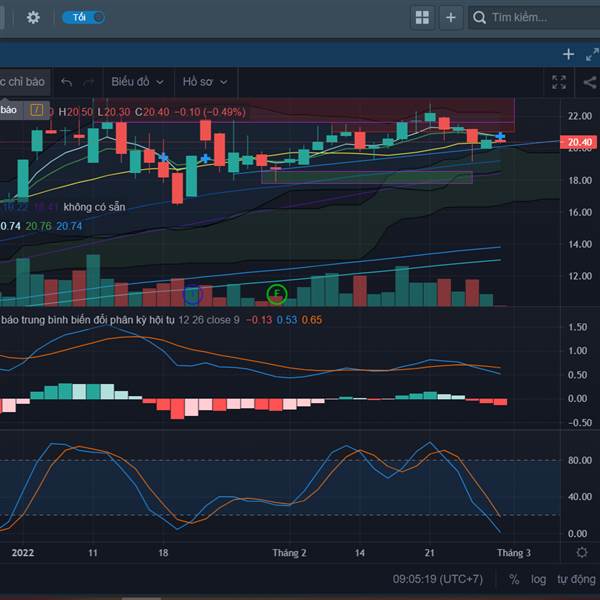Click the green E earnings marker

(x=276, y=294)
